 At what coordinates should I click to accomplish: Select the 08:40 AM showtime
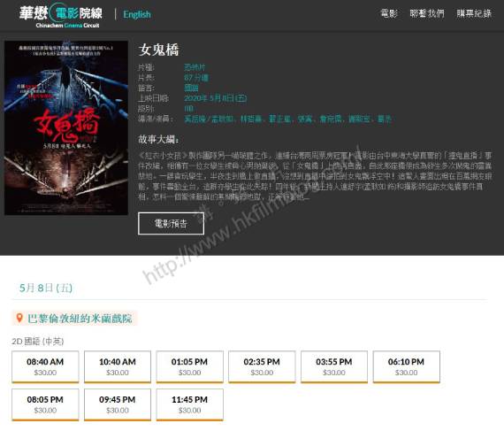(45, 366)
